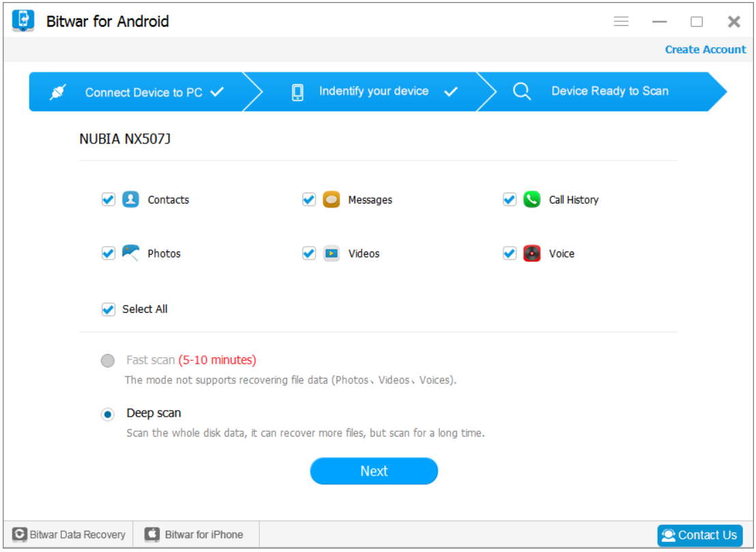
Task: Click the Videos play icon
Action: click(331, 253)
